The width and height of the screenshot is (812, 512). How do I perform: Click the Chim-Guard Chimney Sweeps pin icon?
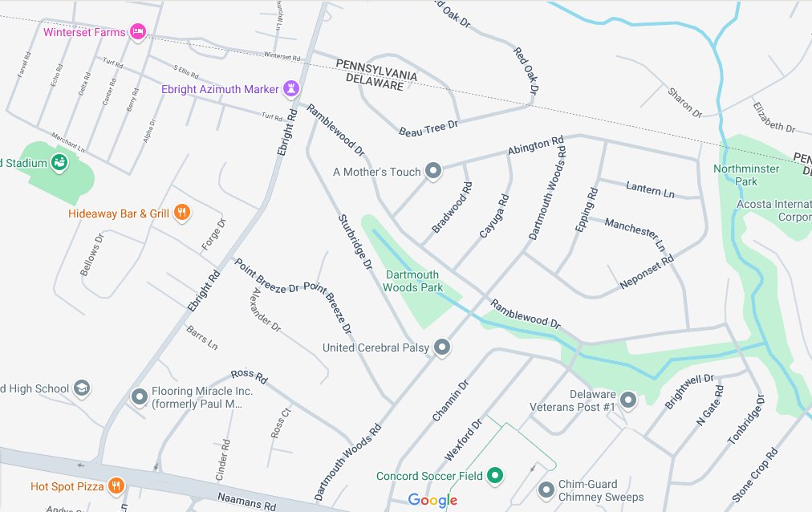click(x=546, y=490)
